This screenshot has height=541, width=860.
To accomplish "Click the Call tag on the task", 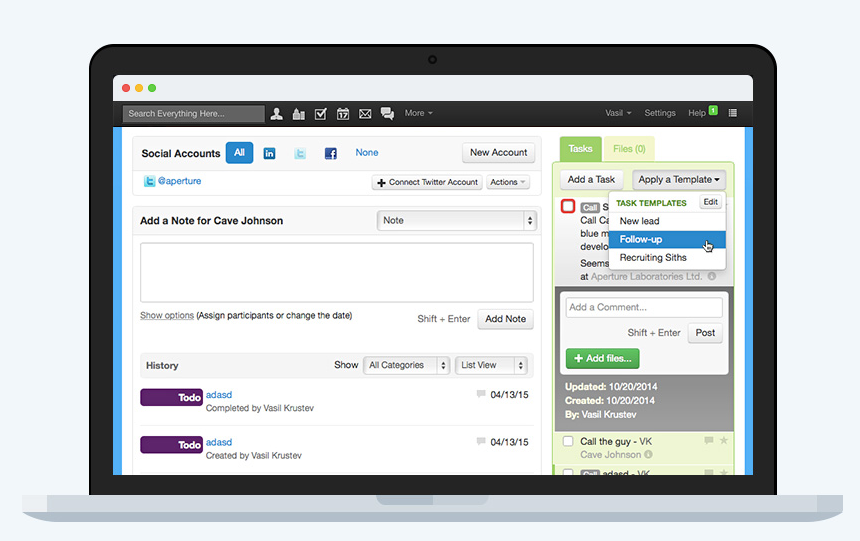I will click(x=590, y=207).
